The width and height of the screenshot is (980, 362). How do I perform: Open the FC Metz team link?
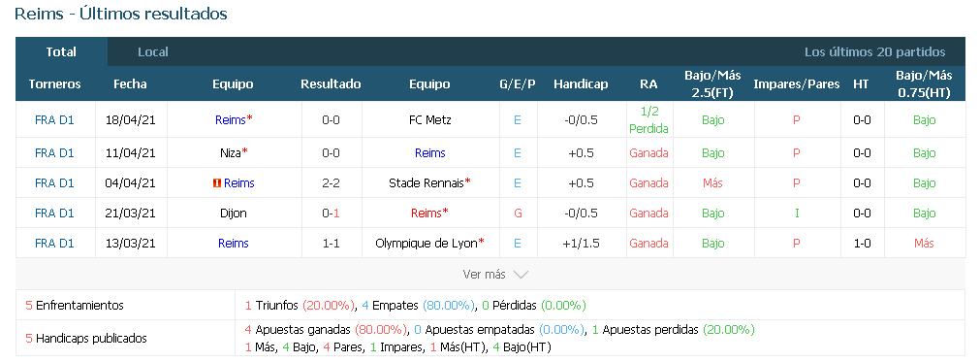point(430,120)
